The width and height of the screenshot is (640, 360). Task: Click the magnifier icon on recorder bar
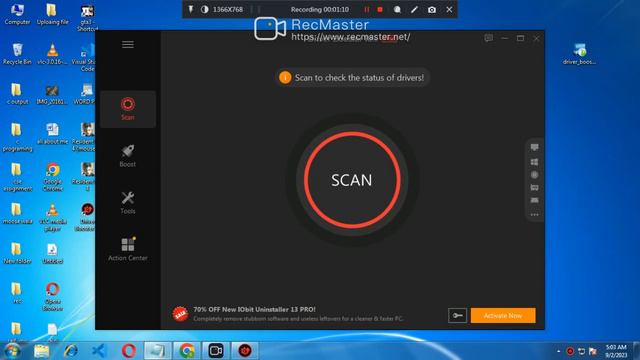click(397, 9)
